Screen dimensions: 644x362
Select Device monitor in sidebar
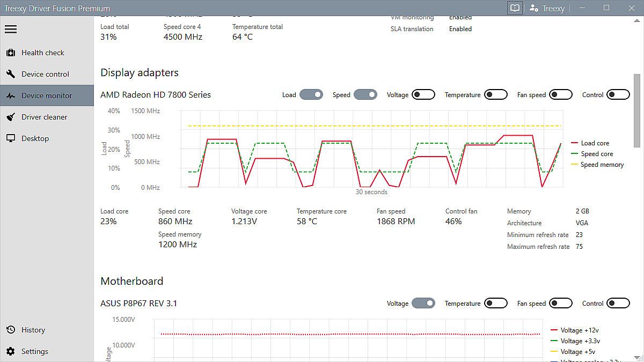tap(47, 95)
